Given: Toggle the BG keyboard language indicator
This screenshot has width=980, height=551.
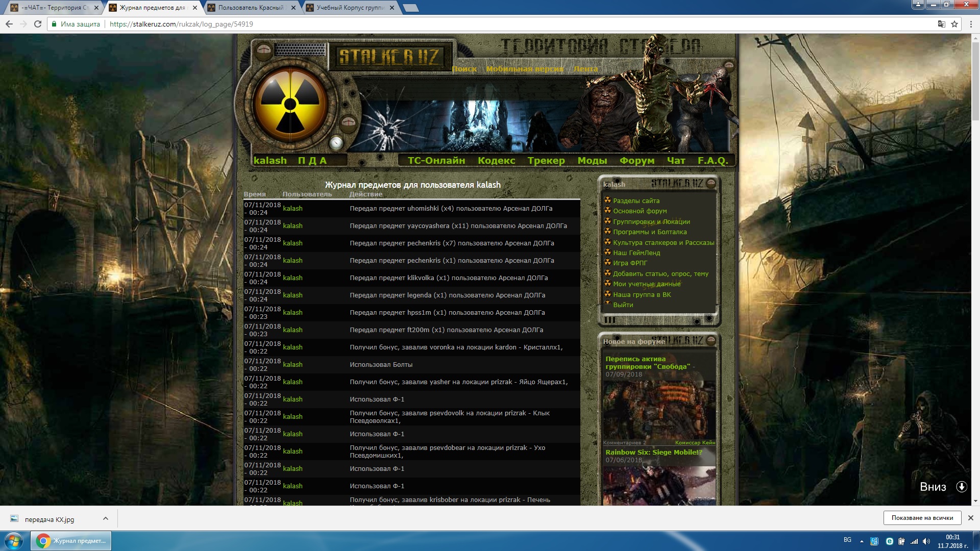Looking at the screenshot, I should (x=847, y=540).
